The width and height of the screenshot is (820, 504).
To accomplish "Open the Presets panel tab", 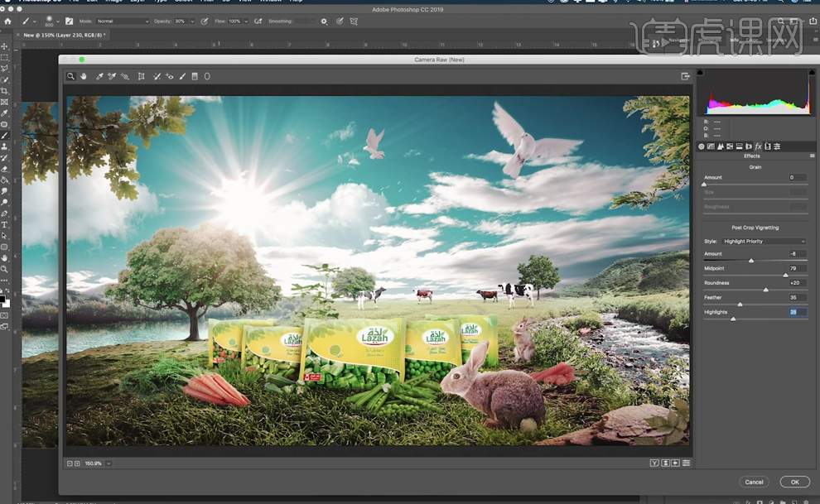I will point(777,146).
